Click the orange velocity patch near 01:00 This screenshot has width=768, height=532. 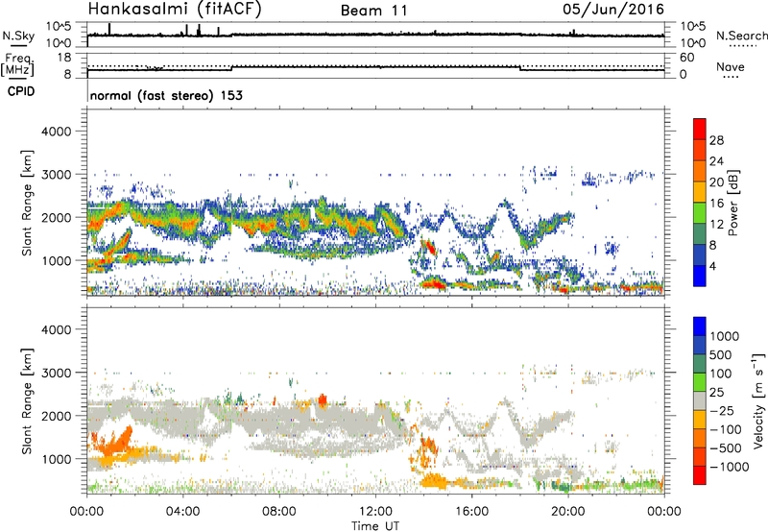pyautogui.click(x=115, y=442)
